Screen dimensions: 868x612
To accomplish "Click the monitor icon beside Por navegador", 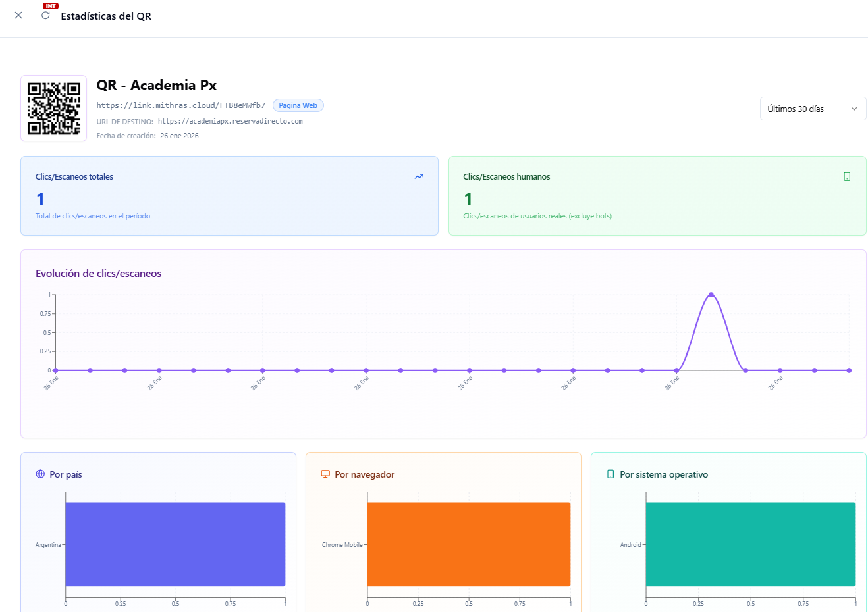I will coord(325,474).
